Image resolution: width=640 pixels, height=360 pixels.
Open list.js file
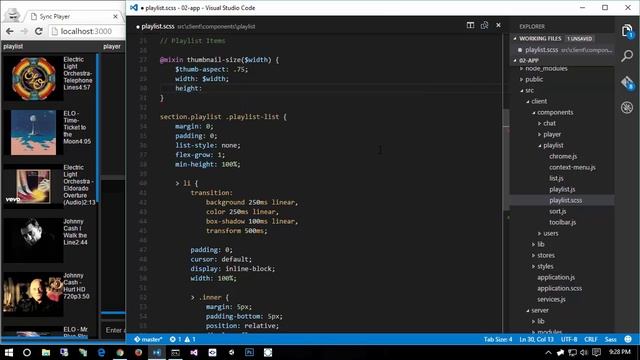tap(556, 178)
